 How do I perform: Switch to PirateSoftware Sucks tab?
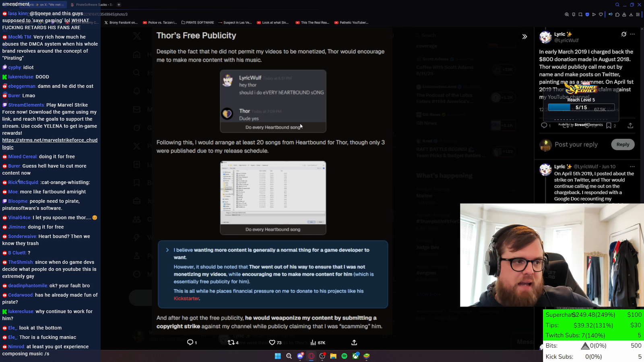tap(91, 5)
